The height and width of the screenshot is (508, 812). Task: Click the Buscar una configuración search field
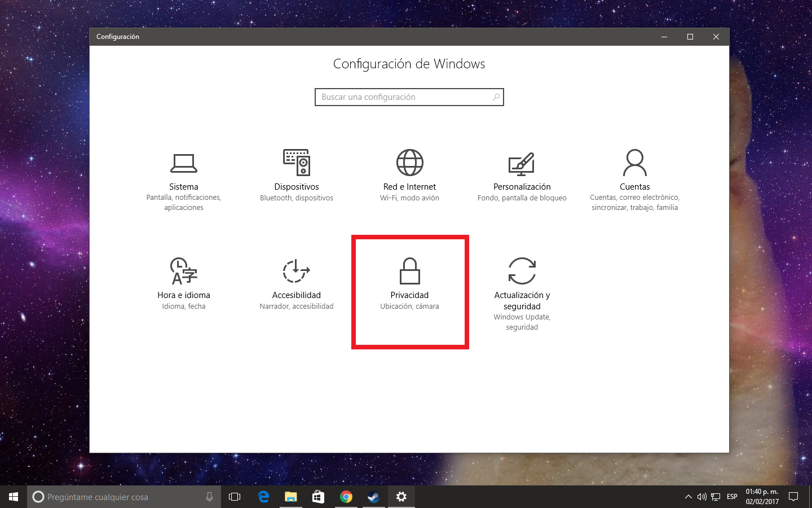click(409, 97)
